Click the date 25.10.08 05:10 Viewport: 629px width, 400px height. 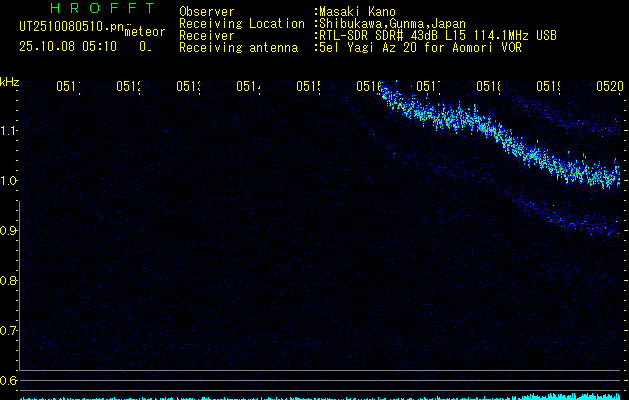(x=68, y=47)
